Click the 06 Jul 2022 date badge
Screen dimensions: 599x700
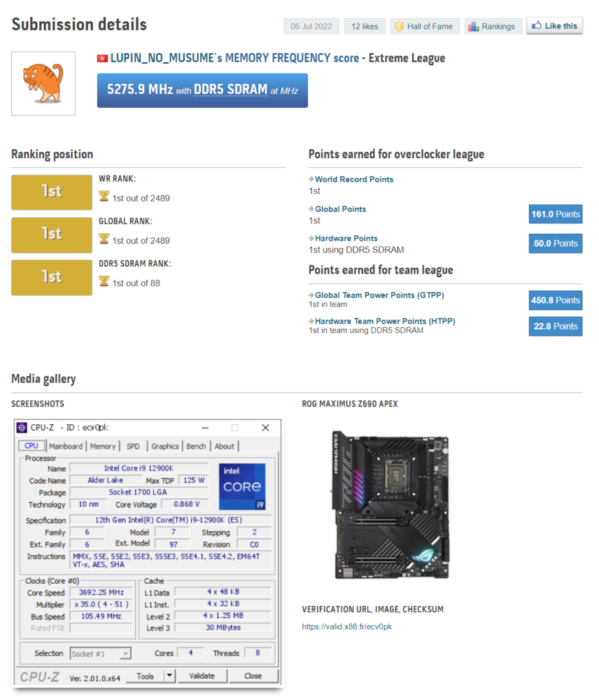click(311, 27)
